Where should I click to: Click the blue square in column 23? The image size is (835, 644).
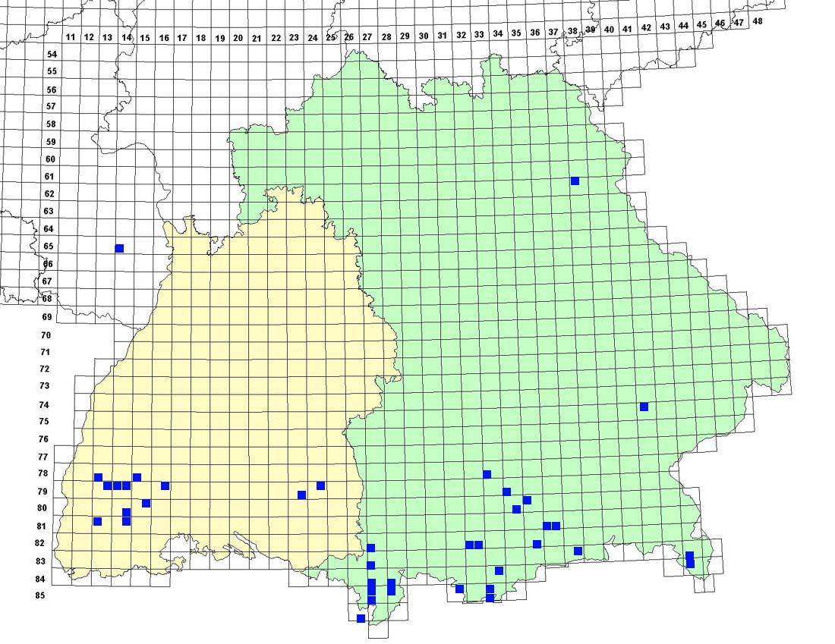pyautogui.click(x=301, y=495)
